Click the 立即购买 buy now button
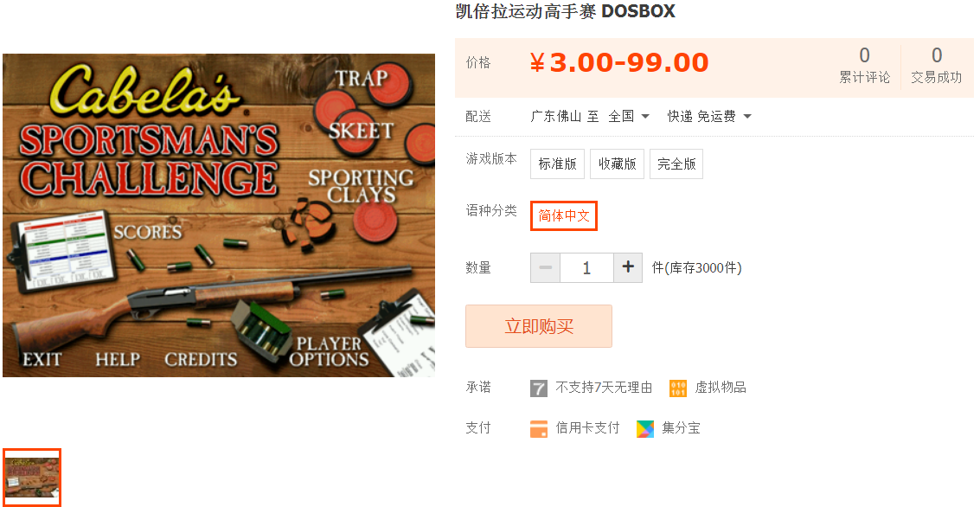The height and width of the screenshot is (507, 980). tap(539, 326)
